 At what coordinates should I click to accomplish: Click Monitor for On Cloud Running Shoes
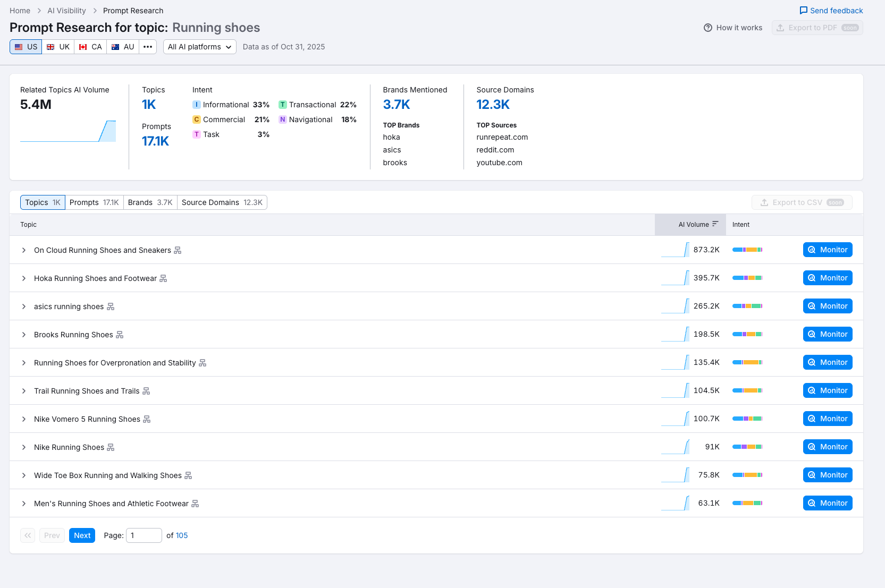(x=828, y=250)
